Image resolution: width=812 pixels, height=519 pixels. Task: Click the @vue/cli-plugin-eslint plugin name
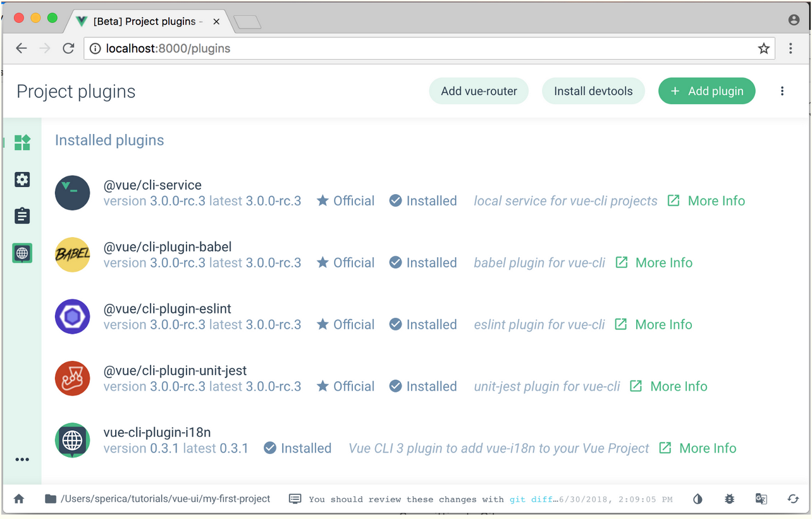(168, 308)
